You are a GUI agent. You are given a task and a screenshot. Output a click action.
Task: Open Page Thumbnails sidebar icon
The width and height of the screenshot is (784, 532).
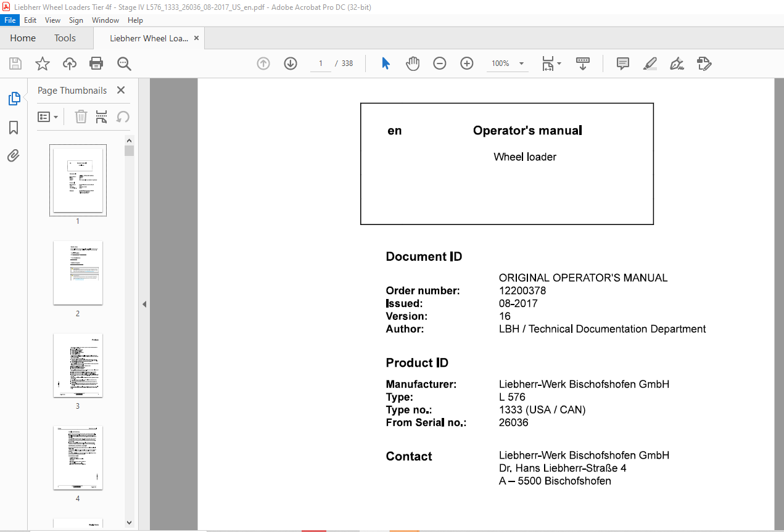(14, 99)
